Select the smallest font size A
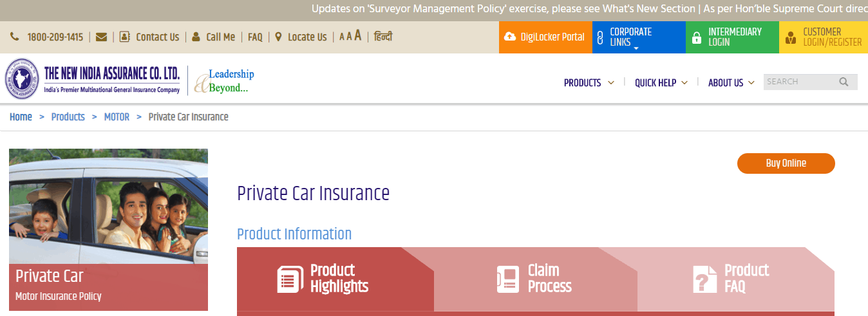This screenshot has height=316, width=868. point(342,37)
